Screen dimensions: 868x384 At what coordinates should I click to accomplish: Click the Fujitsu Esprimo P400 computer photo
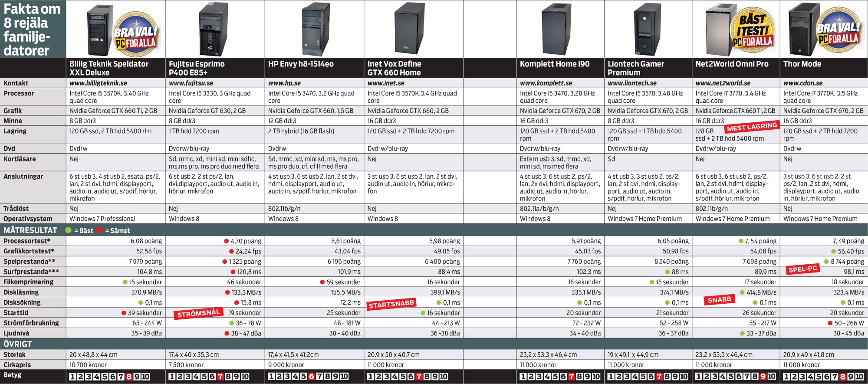[213, 29]
